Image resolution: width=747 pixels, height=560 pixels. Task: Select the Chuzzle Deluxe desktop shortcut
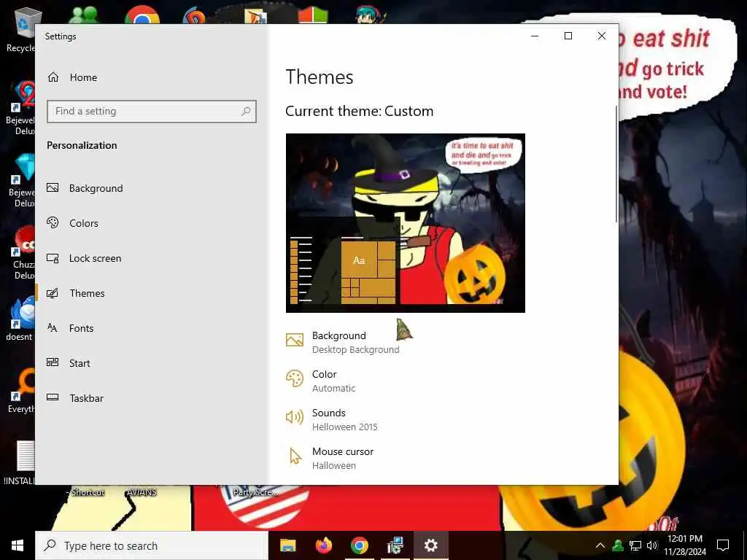(23, 253)
